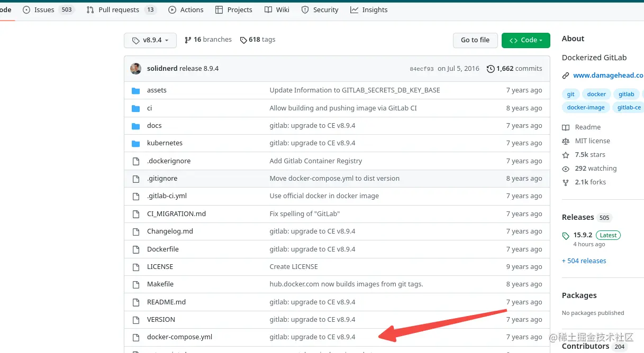Image resolution: width=644 pixels, height=353 pixels.
Task: Click solidnerd's avatar thumbnail
Action: pyautogui.click(x=136, y=69)
